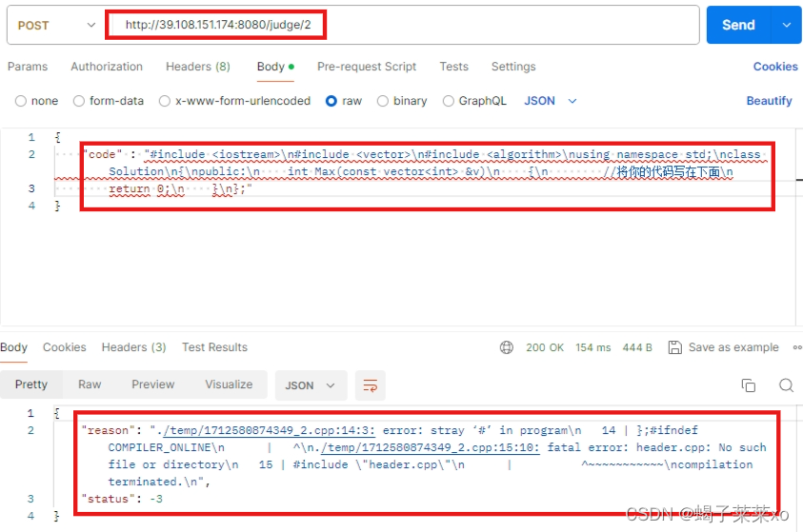Switch response view to Preview
This screenshot has width=803, height=532.
tap(153, 384)
